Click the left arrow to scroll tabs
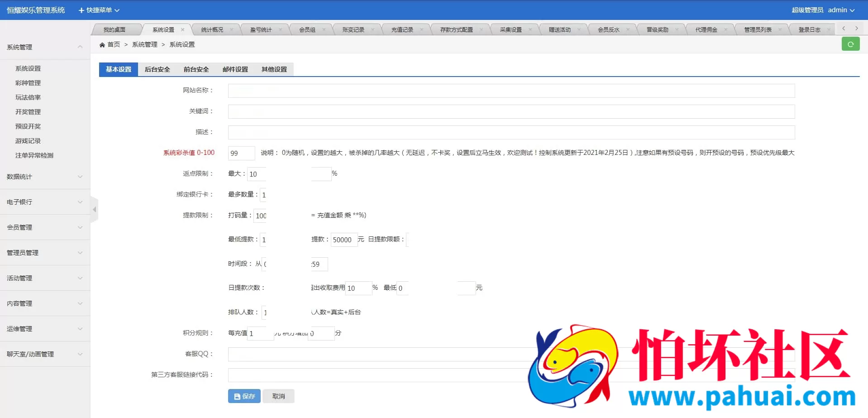The image size is (868, 418). (843, 28)
